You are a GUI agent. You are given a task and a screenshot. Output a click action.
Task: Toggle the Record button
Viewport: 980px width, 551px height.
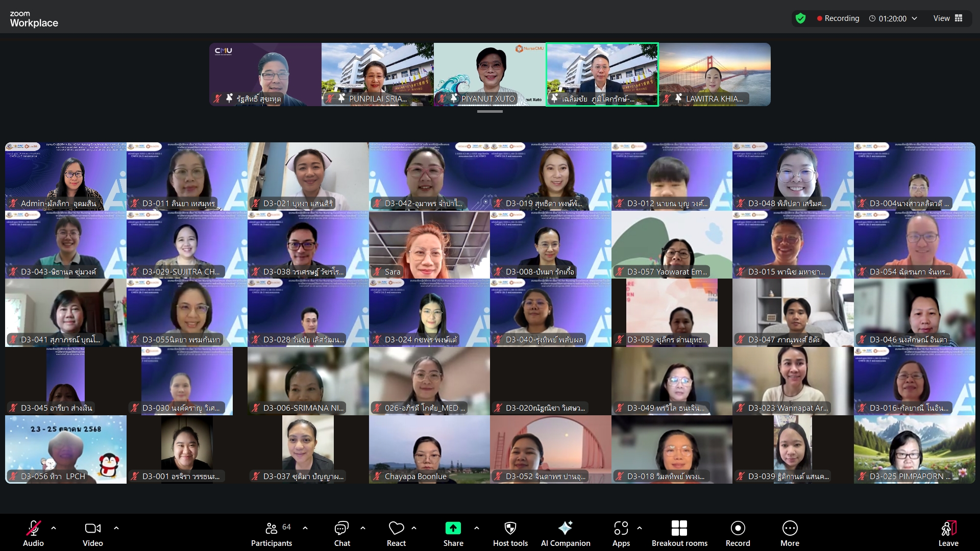coord(738,529)
